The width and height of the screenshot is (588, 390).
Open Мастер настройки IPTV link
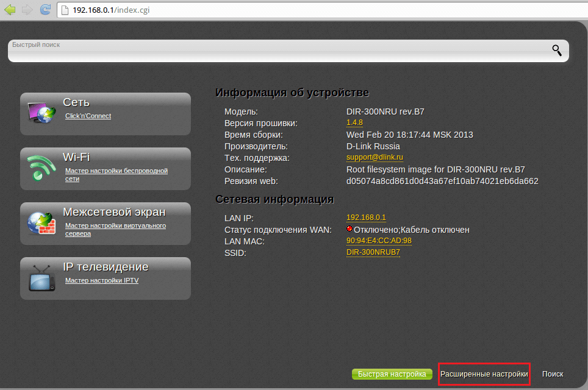pos(102,280)
